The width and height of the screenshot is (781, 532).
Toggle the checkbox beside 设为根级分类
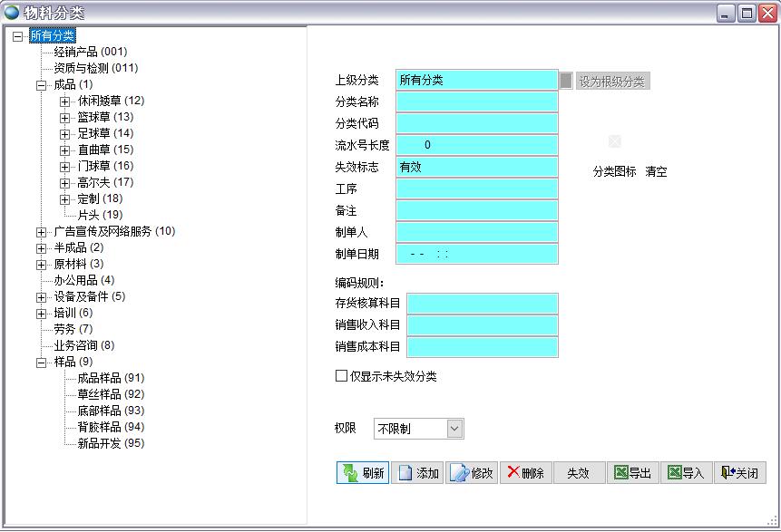click(x=566, y=81)
